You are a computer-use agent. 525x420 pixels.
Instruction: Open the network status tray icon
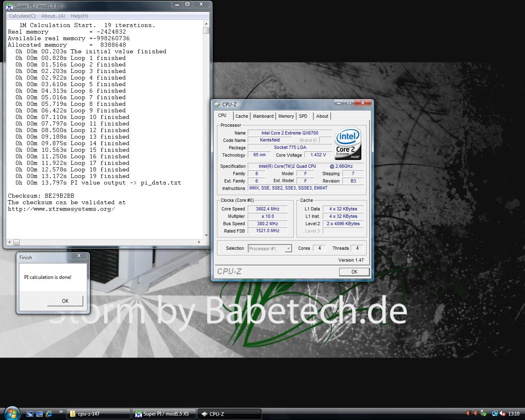pos(495,413)
